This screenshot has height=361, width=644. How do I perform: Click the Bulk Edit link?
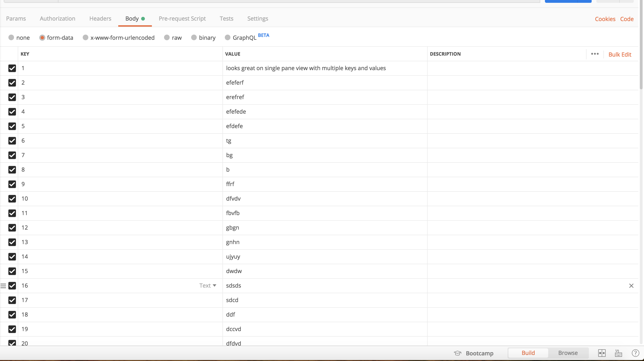[x=620, y=54]
